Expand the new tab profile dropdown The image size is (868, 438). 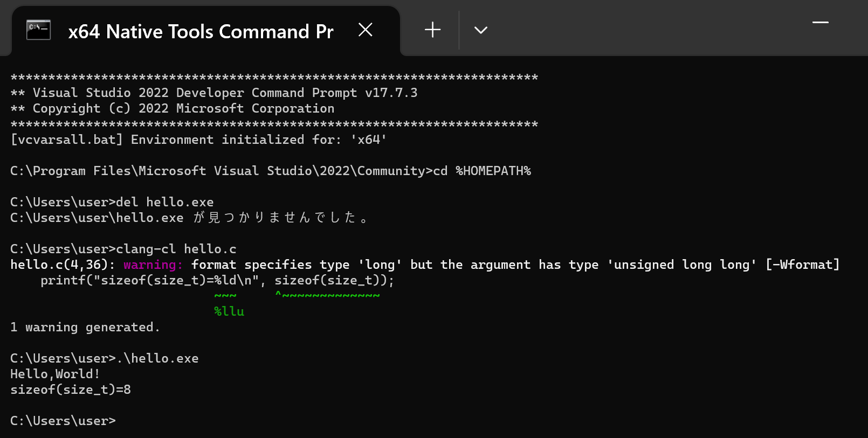pyautogui.click(x=481, y=30)
